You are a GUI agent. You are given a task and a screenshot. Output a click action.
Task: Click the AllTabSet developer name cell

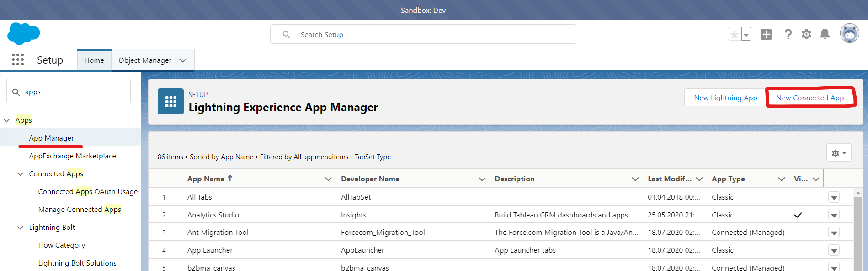tap(356, 197)
